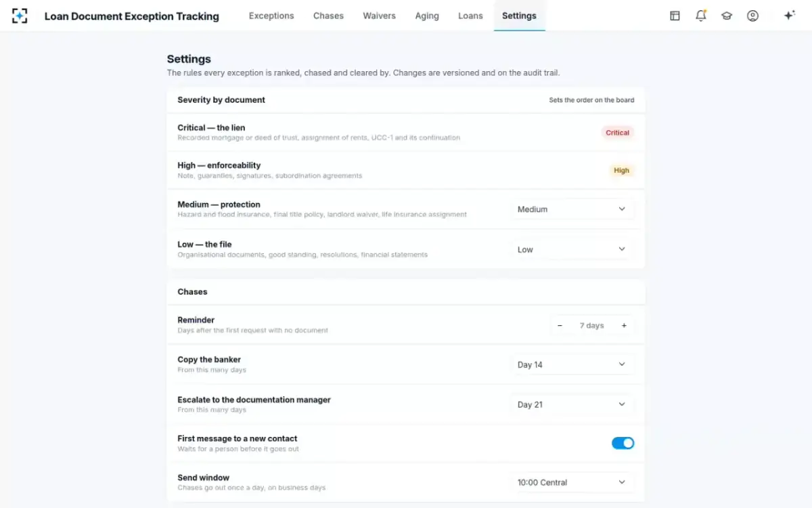Screen dimensions: 812x508
Task: Toggle First message to a new contact
Action: pos(623,443)
